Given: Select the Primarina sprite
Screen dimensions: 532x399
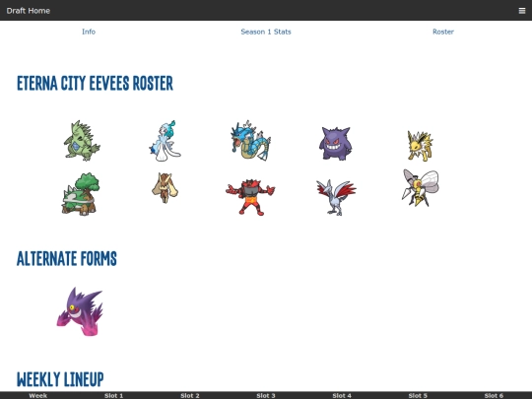Looking at the screenshot, I should pyautogui.click(x=166, y=141).
